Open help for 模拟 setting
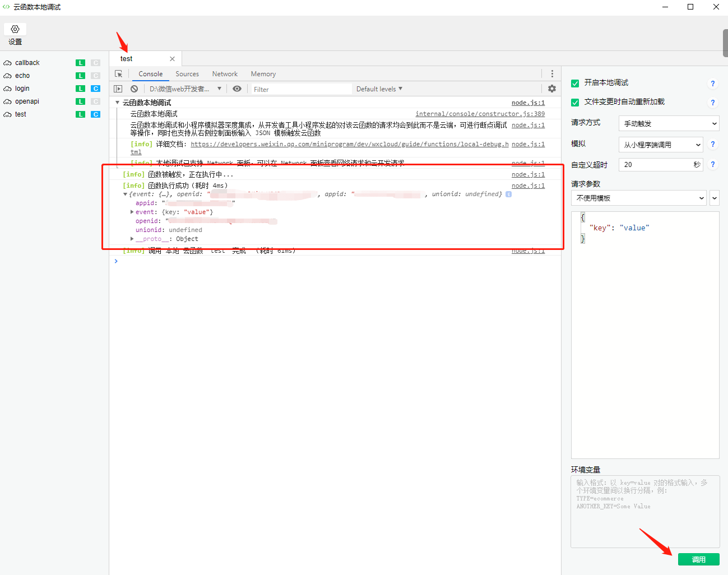The height and width of the screenshot is (575, 728). (x=713, y=144)
